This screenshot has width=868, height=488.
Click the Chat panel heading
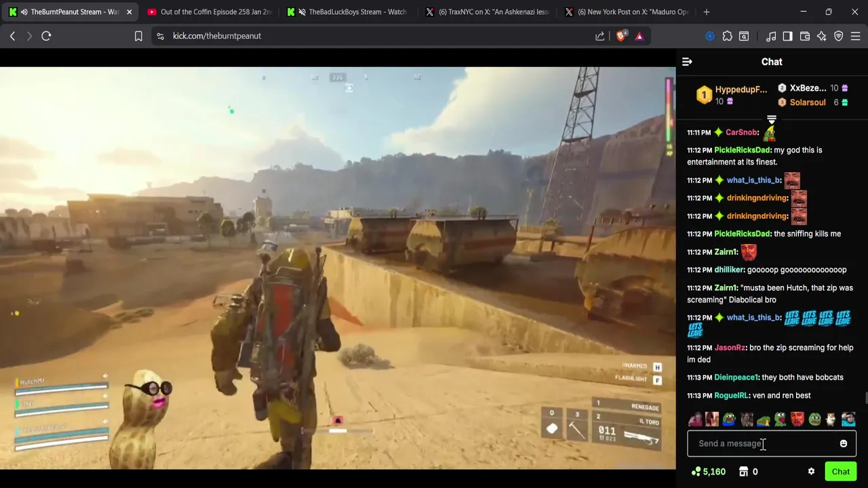pos(772,62)
